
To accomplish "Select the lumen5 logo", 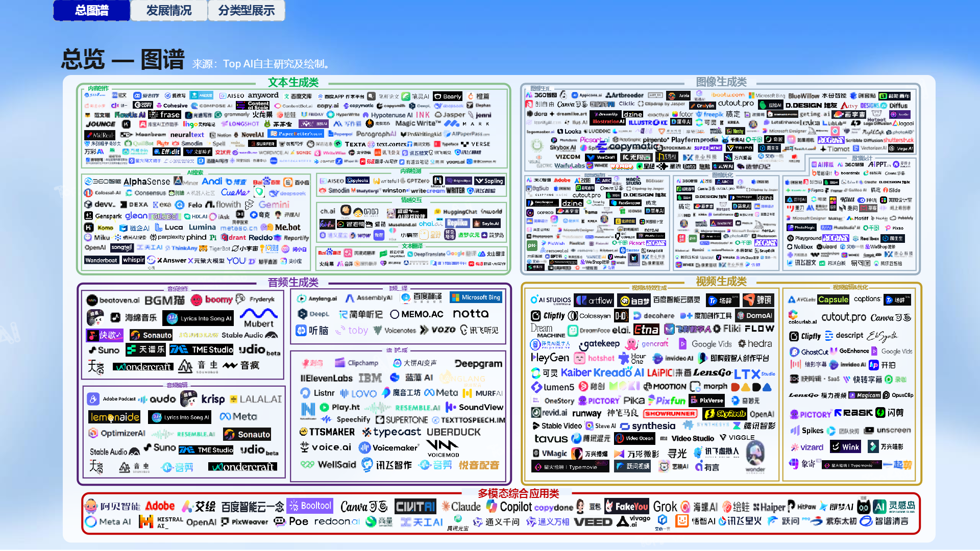I will (553, 387).
